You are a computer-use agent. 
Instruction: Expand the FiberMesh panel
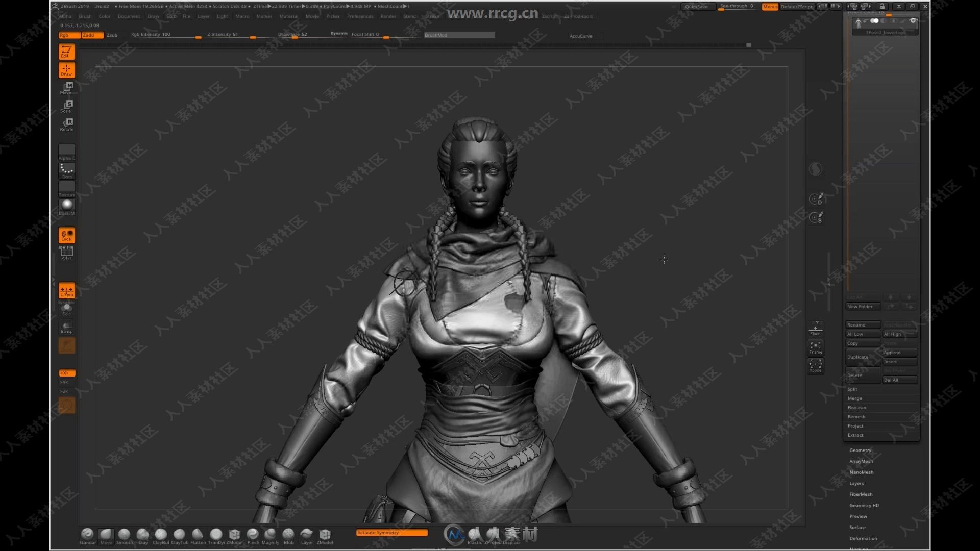tap(862, 494)
